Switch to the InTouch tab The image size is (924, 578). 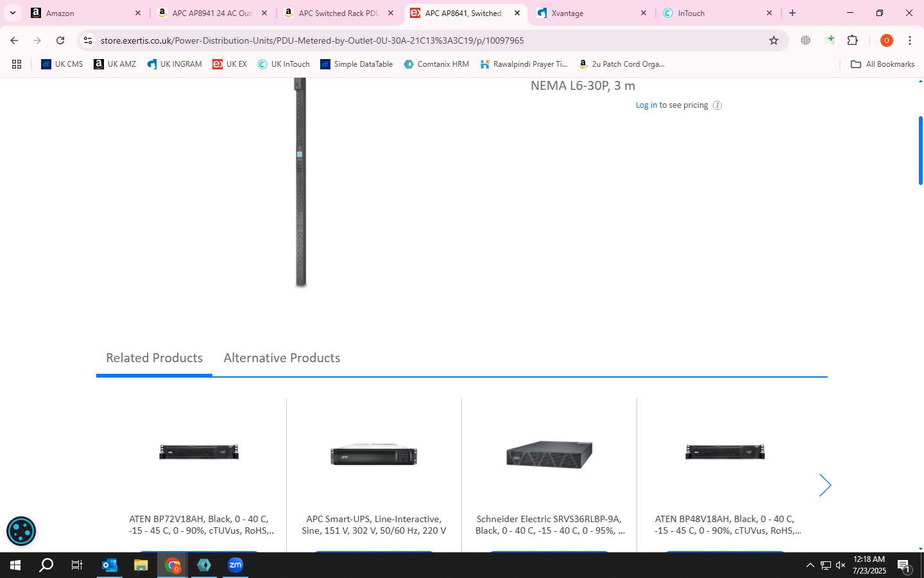[718, 13]
